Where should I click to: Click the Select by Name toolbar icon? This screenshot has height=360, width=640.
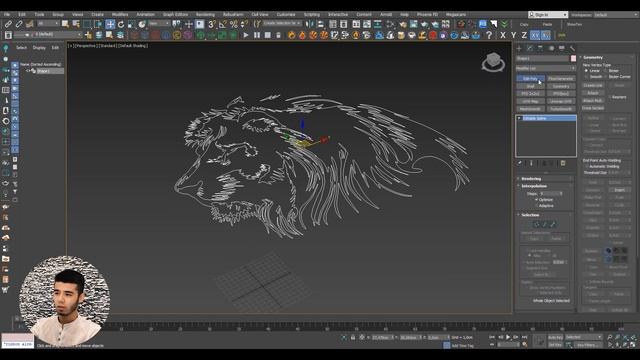76,24
